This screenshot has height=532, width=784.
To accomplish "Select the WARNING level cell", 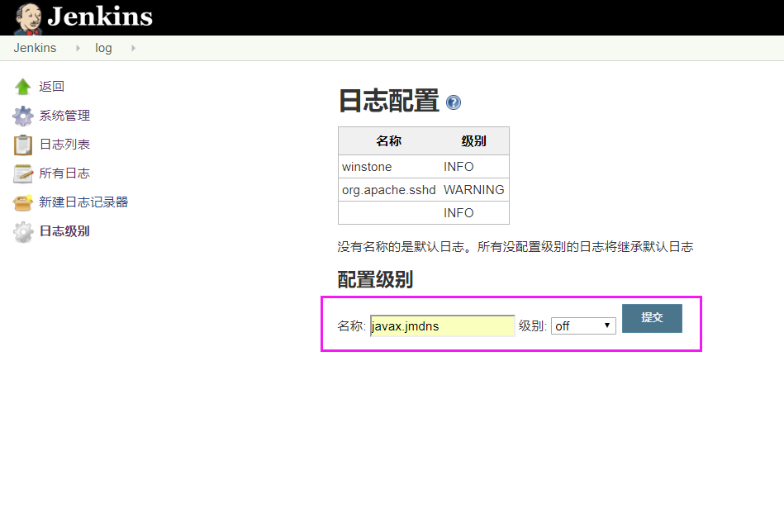I will point(474,190).
